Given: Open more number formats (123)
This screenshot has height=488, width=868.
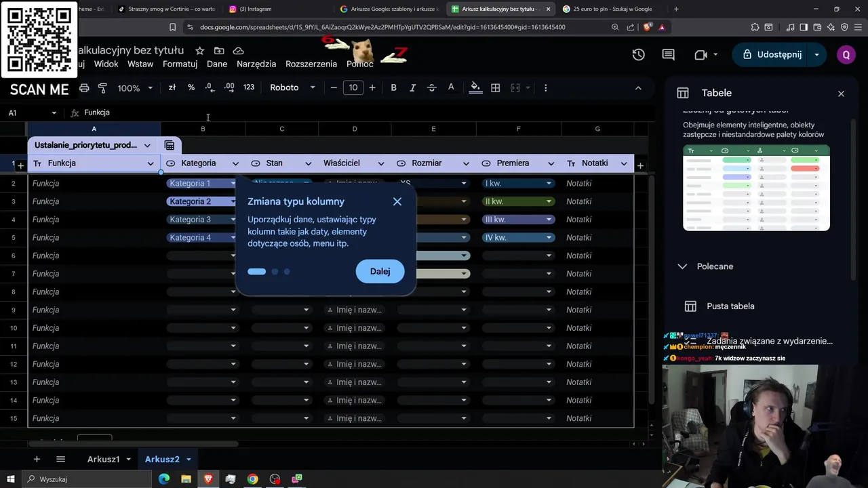Looking at the screenshot, I should [249, 87].
